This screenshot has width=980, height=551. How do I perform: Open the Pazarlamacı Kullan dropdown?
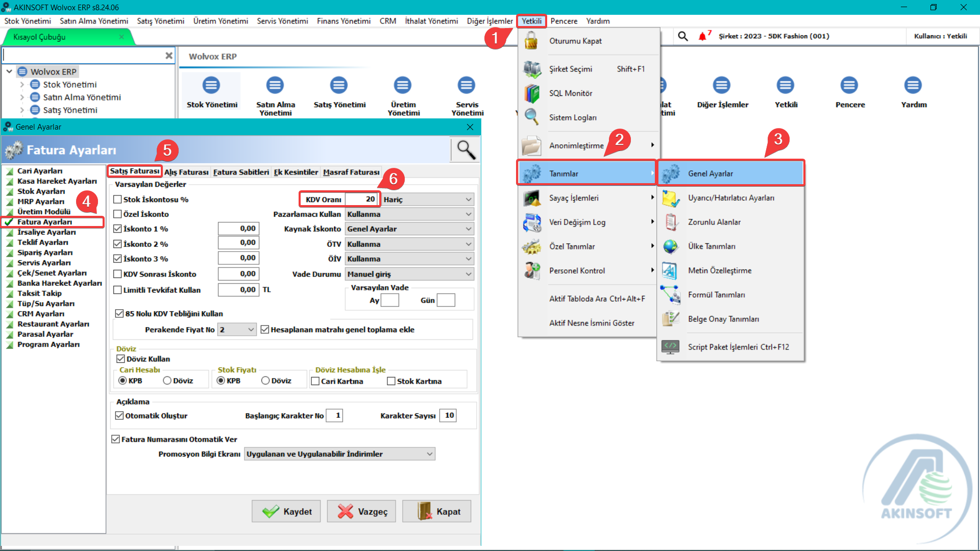(409, 214)
